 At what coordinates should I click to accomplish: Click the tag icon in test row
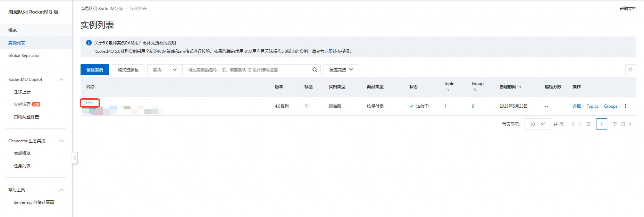coord(307,106)
